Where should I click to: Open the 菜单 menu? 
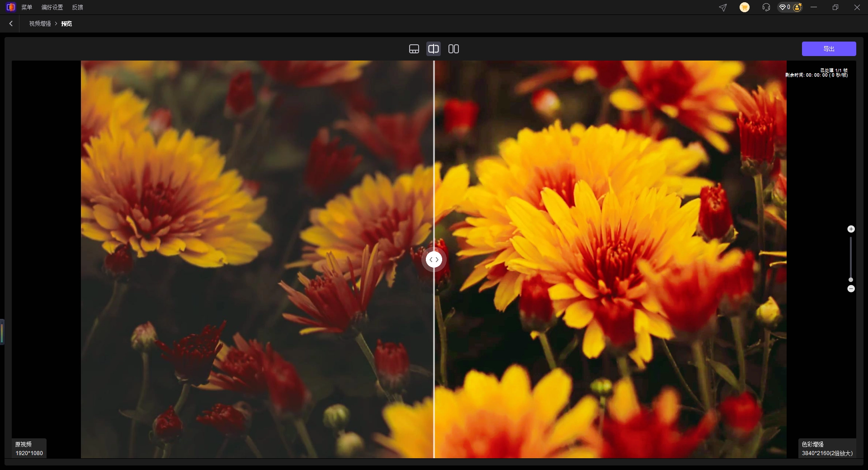coord(27,7)
